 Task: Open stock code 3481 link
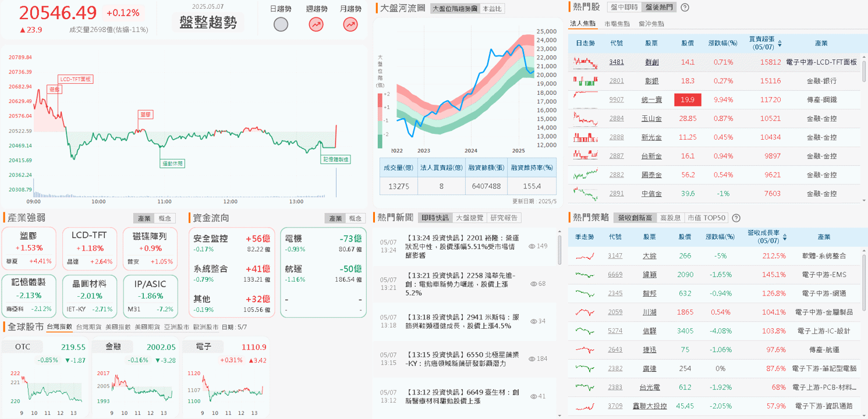pos(617,62)
